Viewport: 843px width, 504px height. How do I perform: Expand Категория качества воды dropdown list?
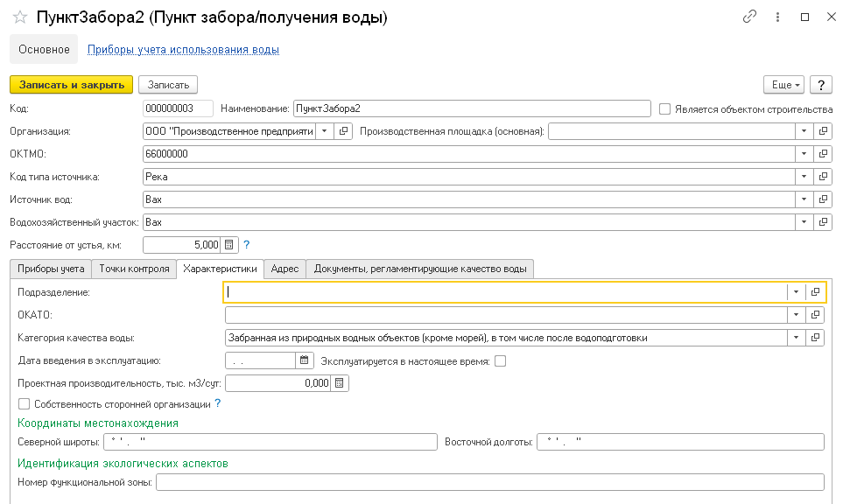[796, 338]
